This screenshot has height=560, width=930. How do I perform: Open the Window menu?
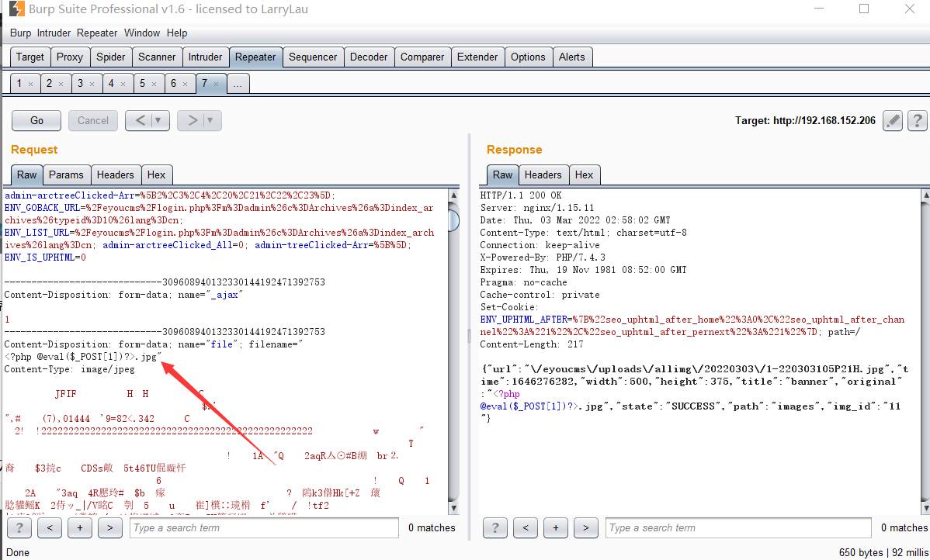[142, 33]
